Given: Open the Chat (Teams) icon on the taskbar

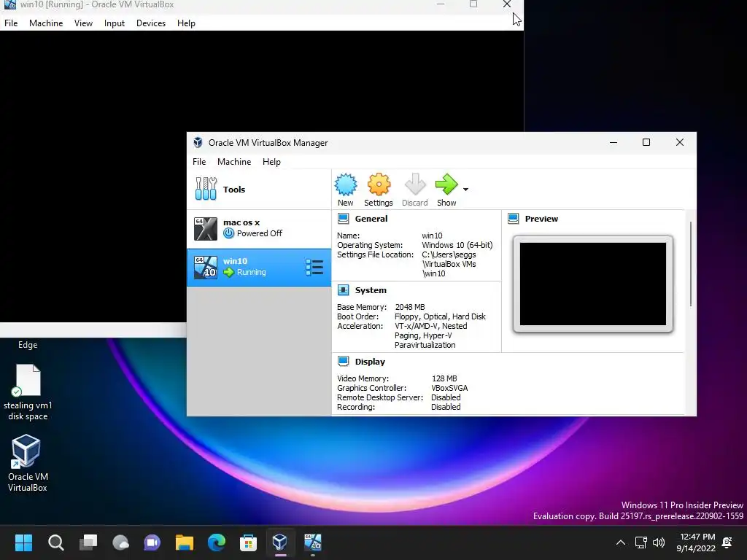Looking at the screenshot, I should click(x=152, y=542).
